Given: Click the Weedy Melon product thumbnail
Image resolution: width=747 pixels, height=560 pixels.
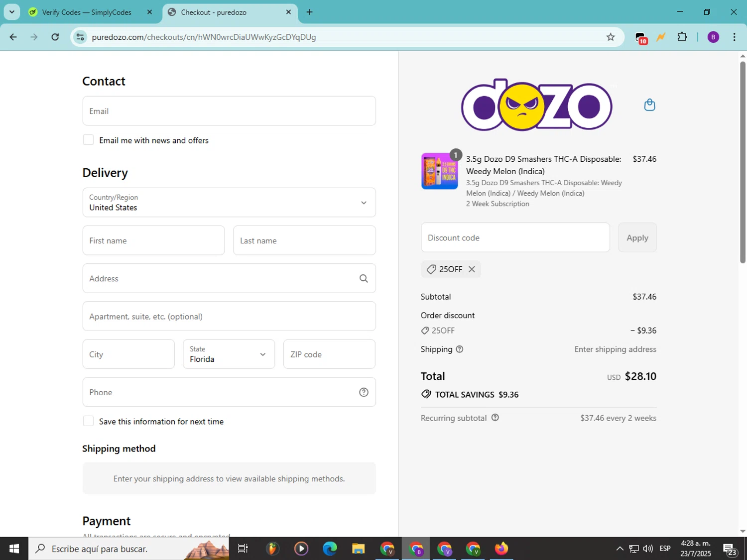Looking at the screenshot, I should [x=440, y=171].
